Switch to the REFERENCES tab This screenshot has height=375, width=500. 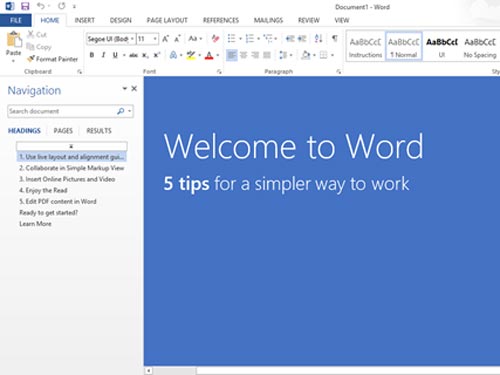tap(221, 20)
